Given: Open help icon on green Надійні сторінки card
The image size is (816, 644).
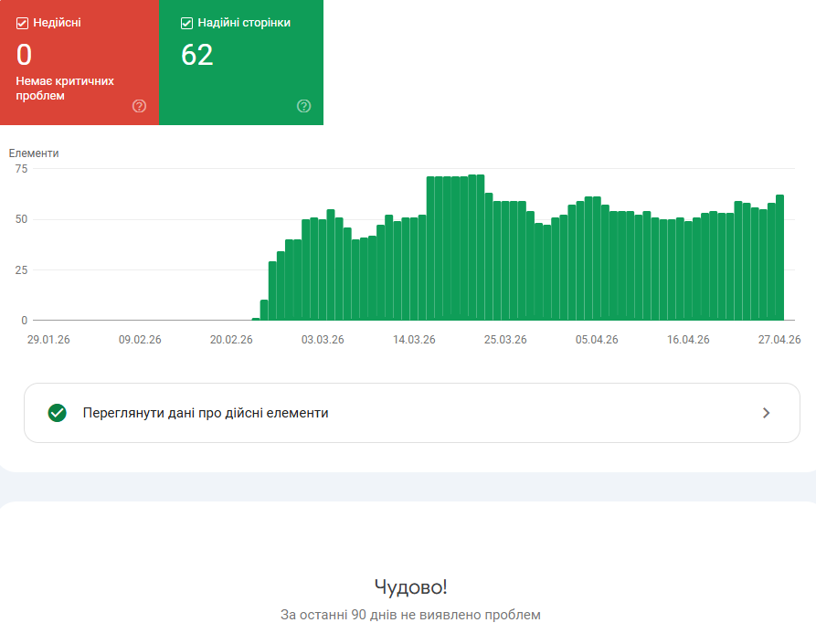Looking at the screenshot, I should (x=304, y=106).
